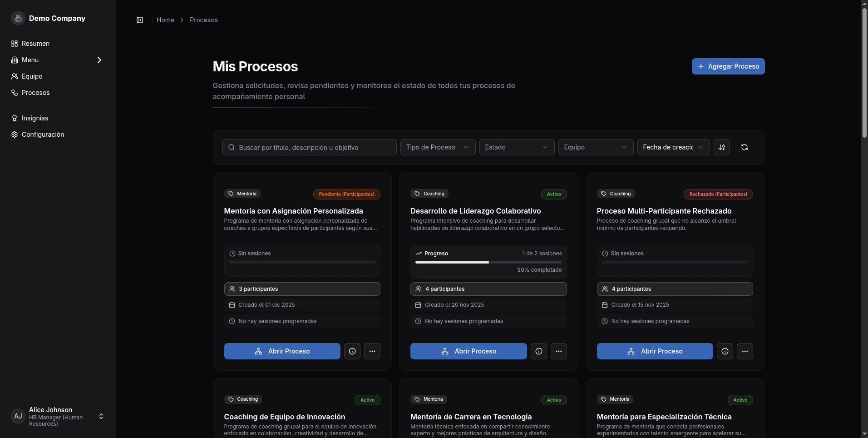Open info for Mentoría con Asignación Personalizada

pos(352,351)
